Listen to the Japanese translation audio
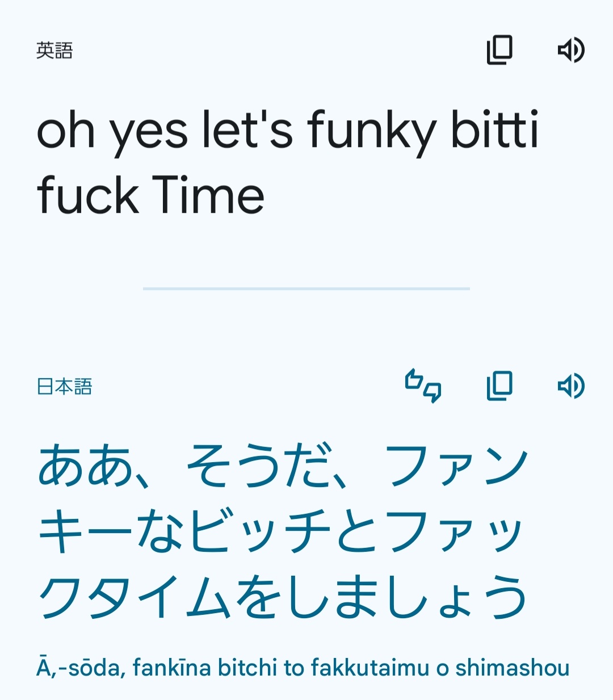The width and height of the screenshot is (613, 700). (570, 386)
